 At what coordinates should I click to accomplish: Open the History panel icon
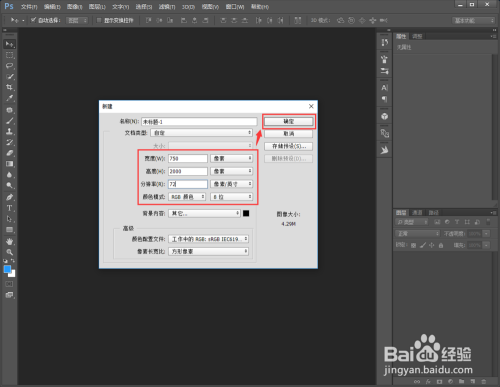click(384, 43)
